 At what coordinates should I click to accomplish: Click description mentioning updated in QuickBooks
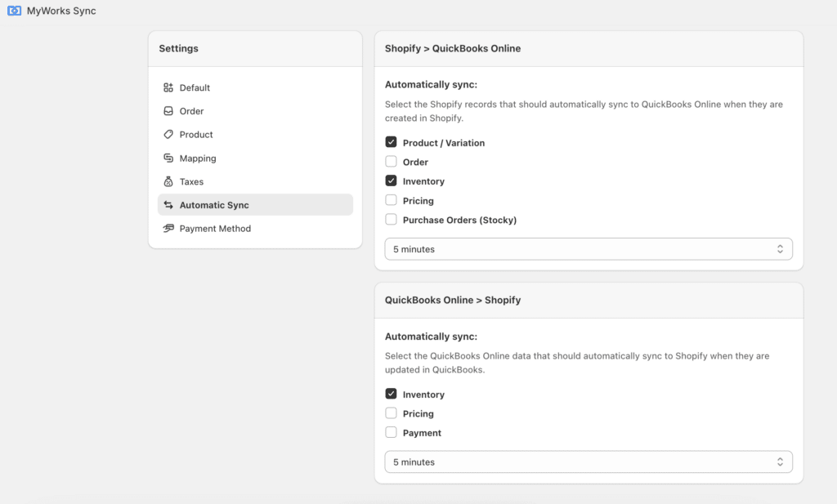(x=577, y=363)
